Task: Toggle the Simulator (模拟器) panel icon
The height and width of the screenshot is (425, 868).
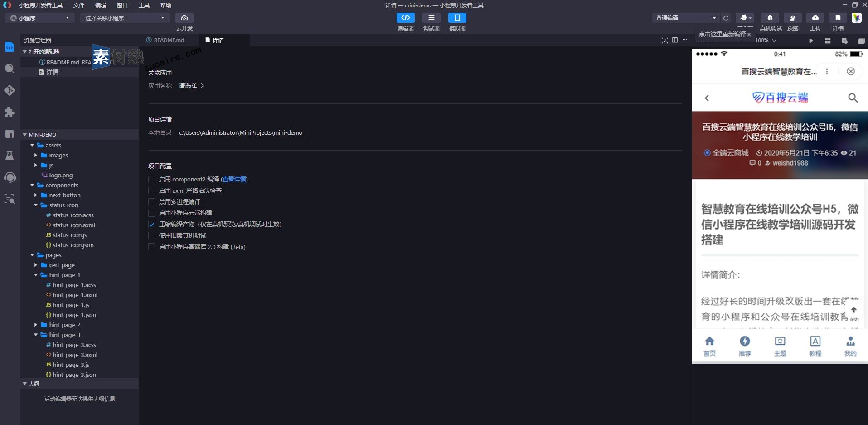Action: click(x=457, y=18)
